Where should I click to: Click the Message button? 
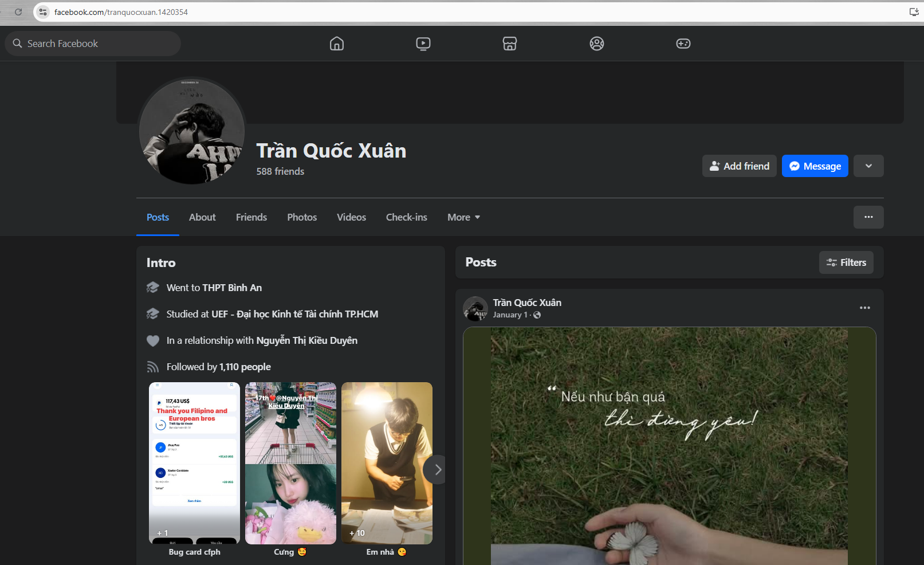coord(815,166)
